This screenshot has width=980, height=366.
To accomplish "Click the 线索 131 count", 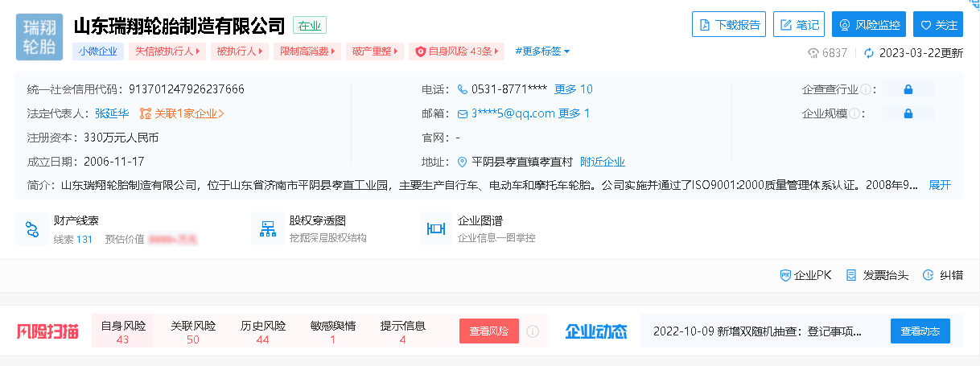I will [x=73, y=239].
